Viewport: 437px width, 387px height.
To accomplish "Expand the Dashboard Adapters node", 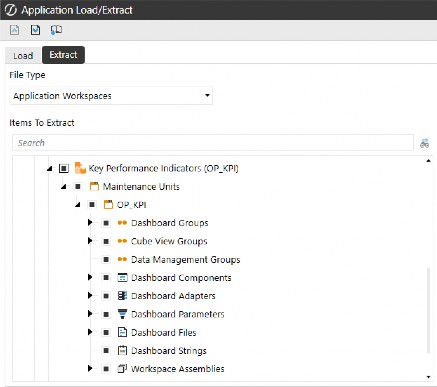I will tap(90, 295).
